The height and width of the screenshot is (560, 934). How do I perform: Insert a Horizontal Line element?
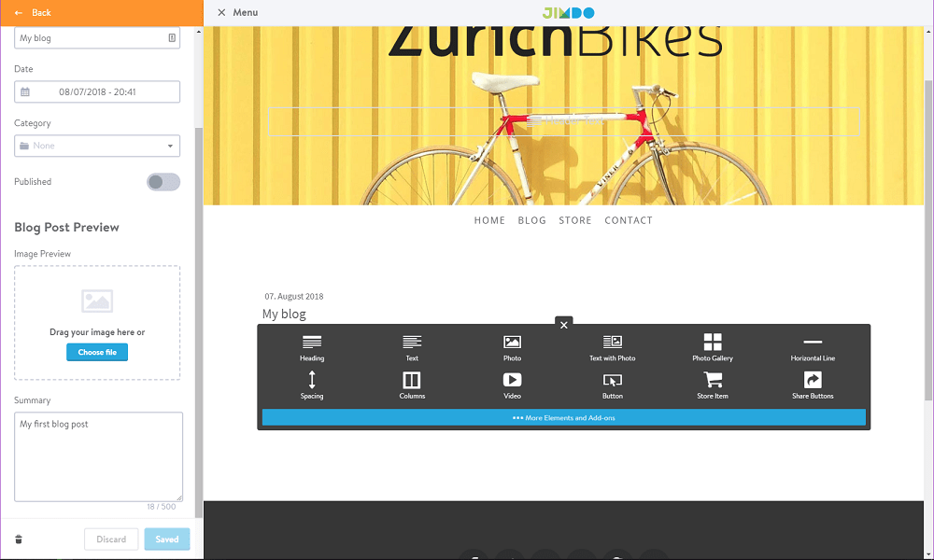pyautogui.click(x=813, y=349)
